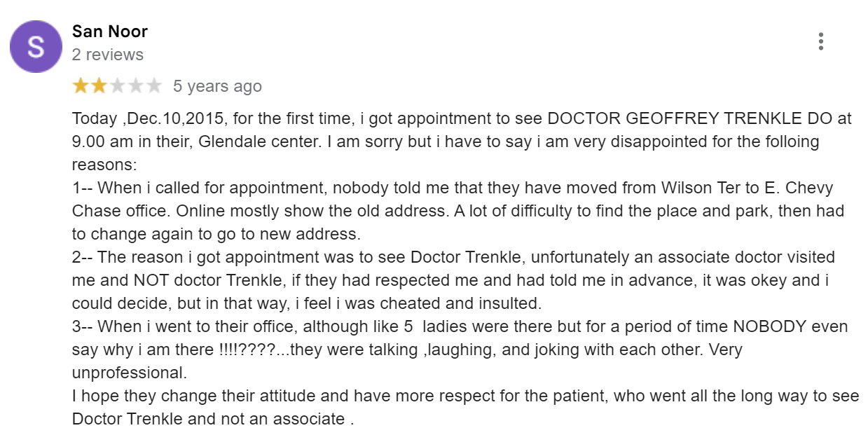Click the paragraph beginning with "2-- The reason"
Viewport: 868px width, 435px height.
(x=453, y=280)
